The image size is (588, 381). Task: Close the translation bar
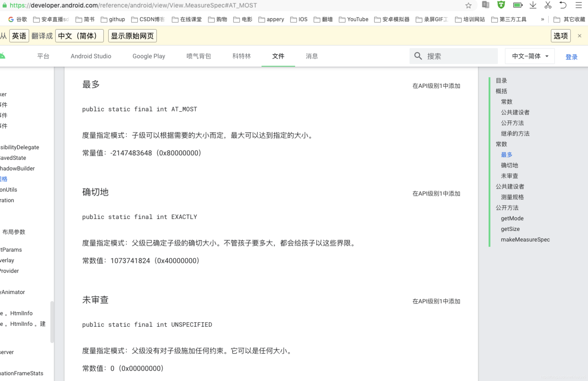click(x=579, y=36)
